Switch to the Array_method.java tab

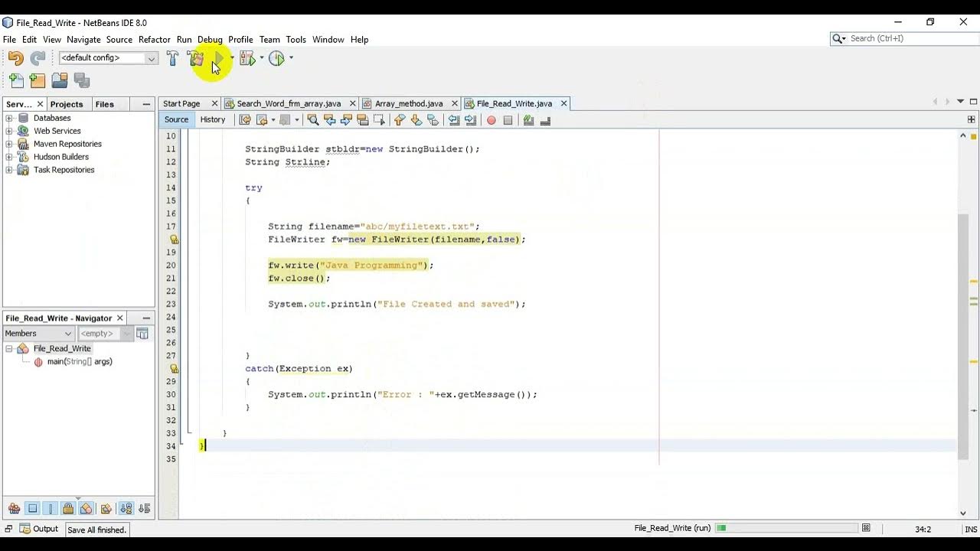pos(409,103)
